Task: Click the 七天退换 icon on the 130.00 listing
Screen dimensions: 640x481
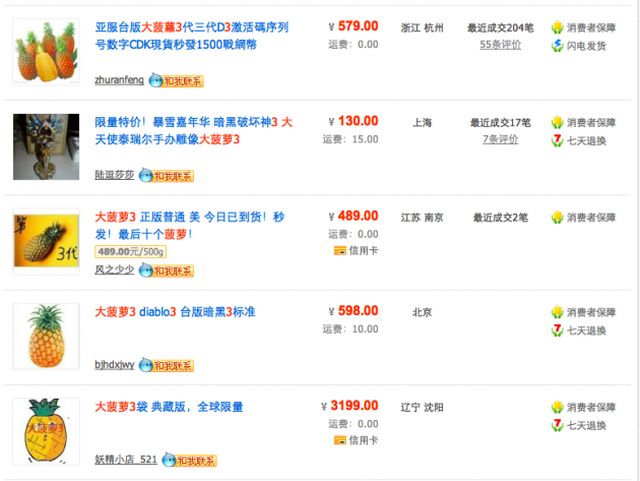Action: 558,140
